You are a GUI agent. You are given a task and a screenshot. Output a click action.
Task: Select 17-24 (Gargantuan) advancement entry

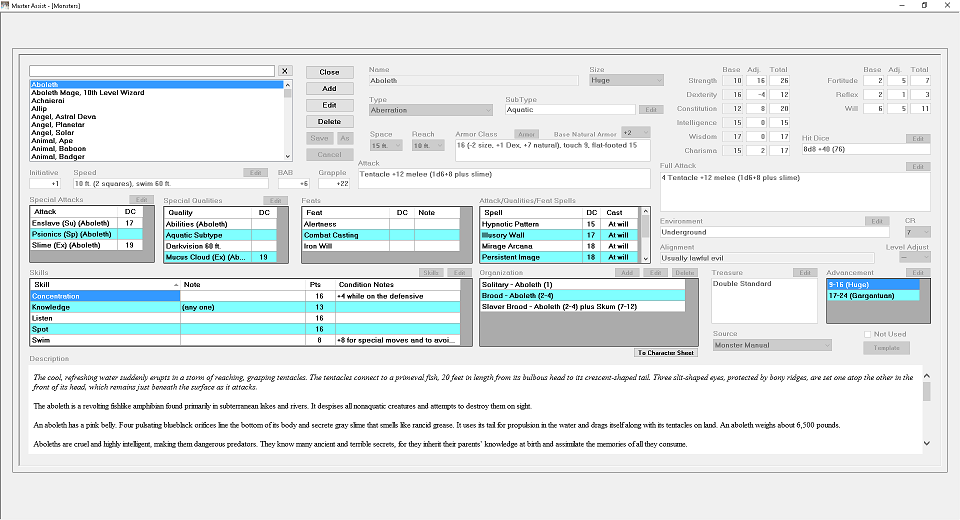(873, 296)
